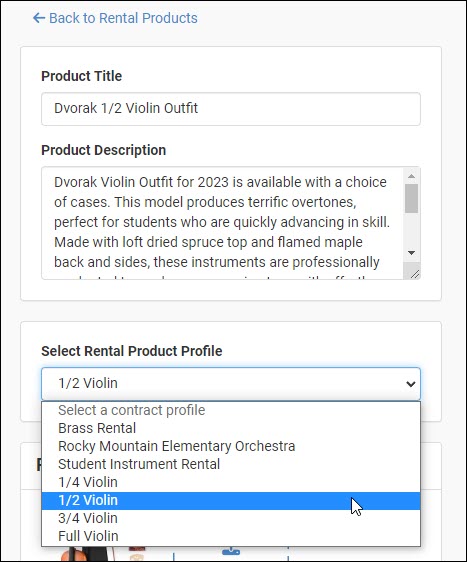Go back to Rental Products
Viewport: 467px width, 562px height.
coord(115,18)
